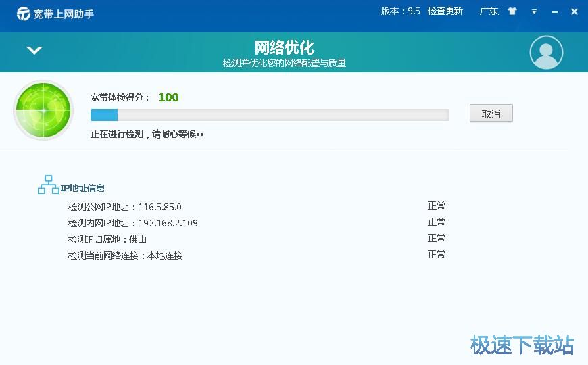Click the green radar scan icon
588x365 pixels.
[43, 110]
